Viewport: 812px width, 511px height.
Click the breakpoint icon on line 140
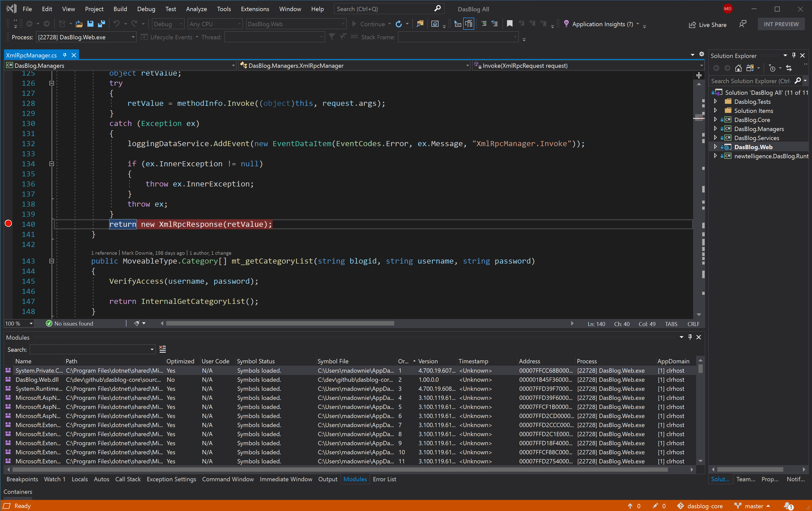pos(8,224)
